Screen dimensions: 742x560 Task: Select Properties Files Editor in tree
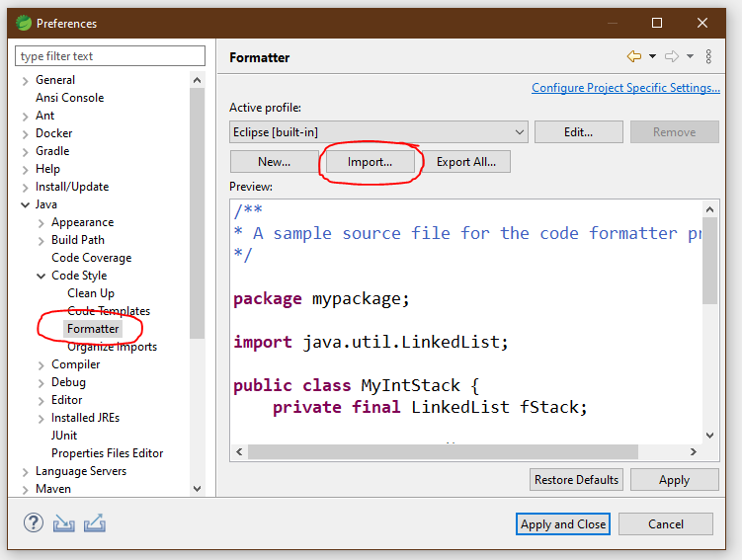(107, 453)
